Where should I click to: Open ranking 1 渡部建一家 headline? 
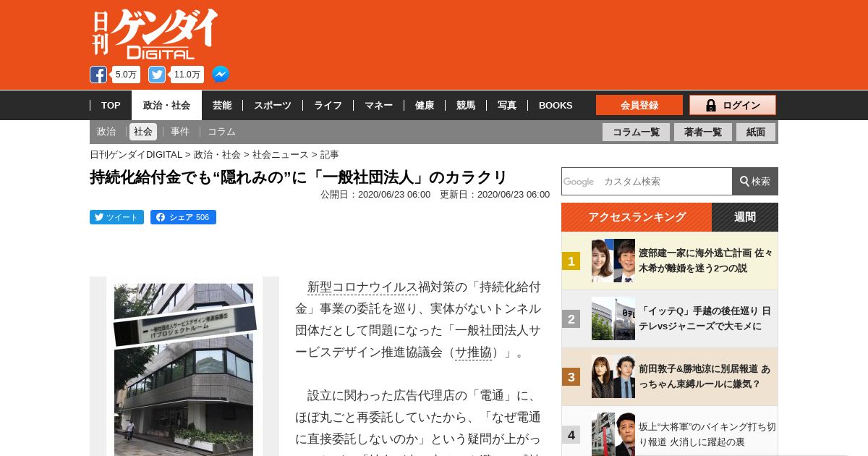[705, 261]
